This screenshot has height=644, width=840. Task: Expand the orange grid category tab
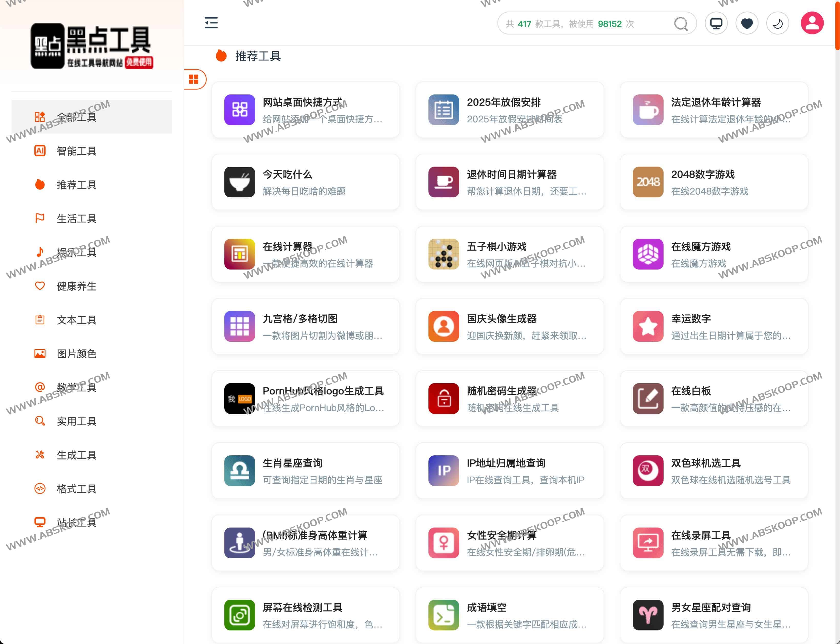click(194, 79)
